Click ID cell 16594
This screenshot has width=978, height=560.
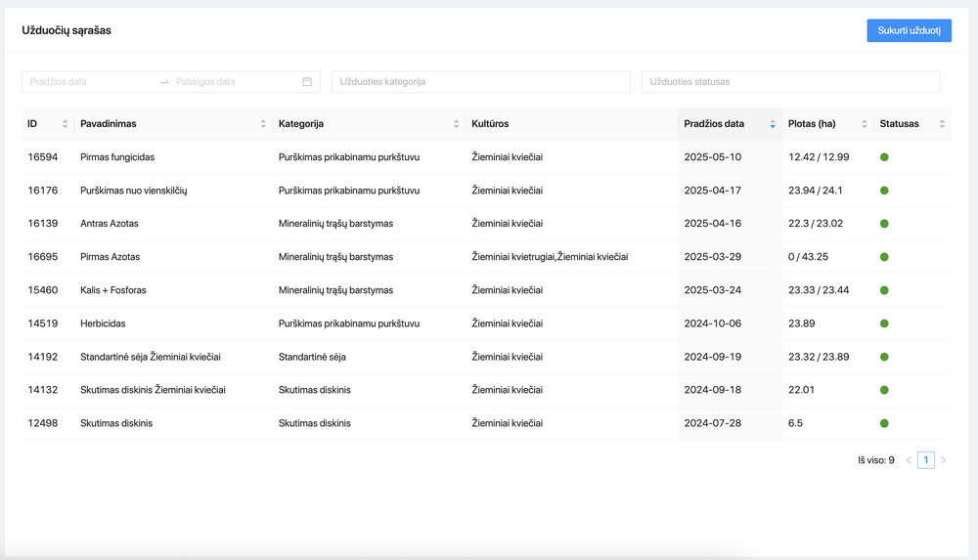(42, 157)
